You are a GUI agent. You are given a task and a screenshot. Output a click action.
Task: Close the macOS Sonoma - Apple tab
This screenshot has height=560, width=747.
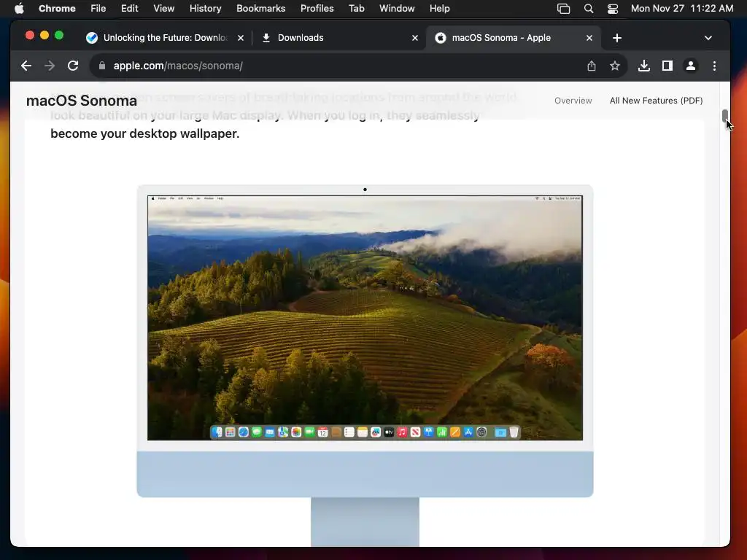589,38
